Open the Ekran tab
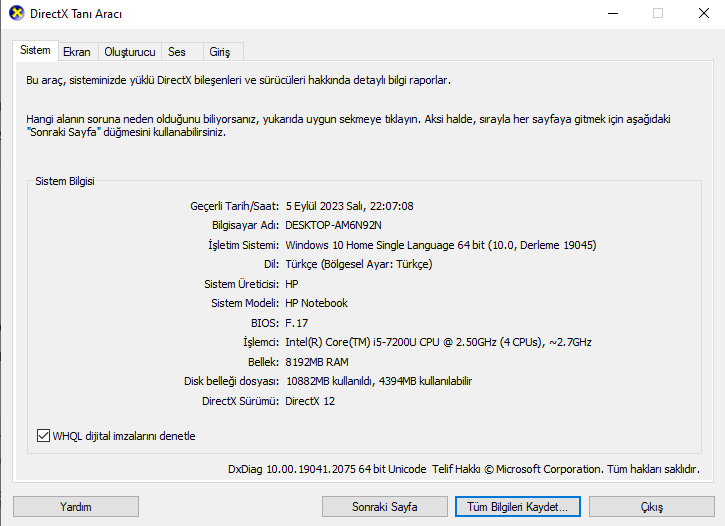The height and width of the screenshot is (526, 725). (x=77, y=52)
